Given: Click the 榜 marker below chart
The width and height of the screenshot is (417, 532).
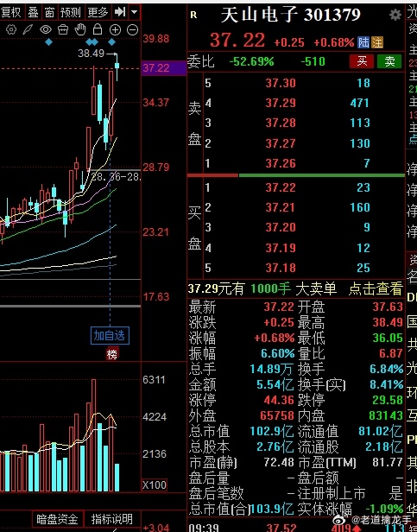Looking at the screenshot, I should (112, 354).
